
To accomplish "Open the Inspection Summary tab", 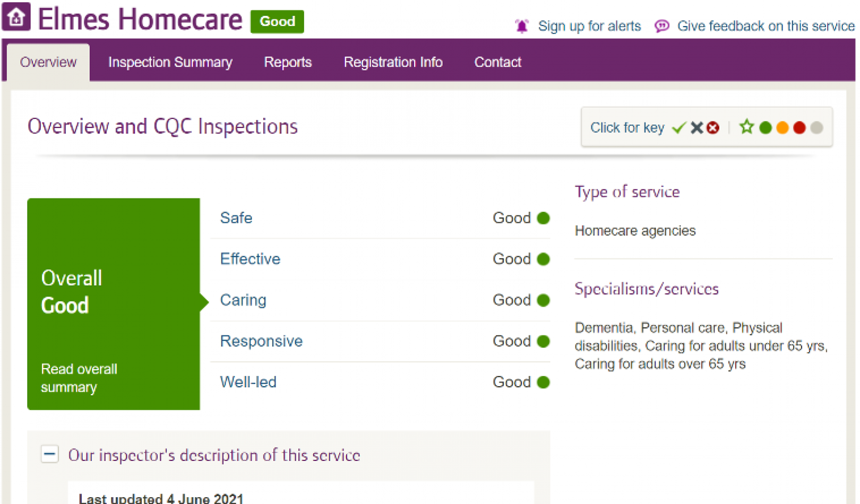I will 170,62.
